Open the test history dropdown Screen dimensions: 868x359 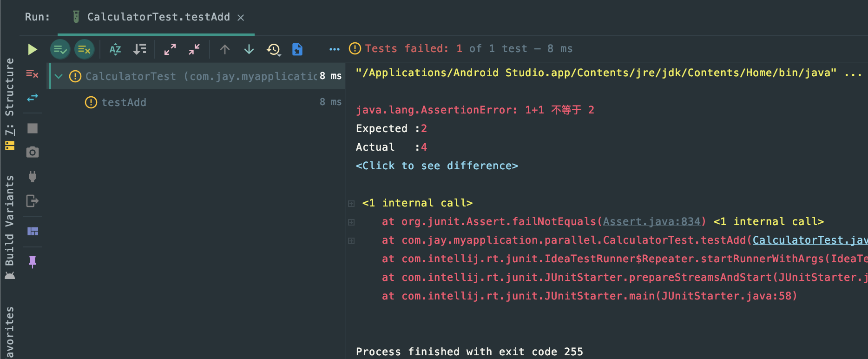coord(274,49)
